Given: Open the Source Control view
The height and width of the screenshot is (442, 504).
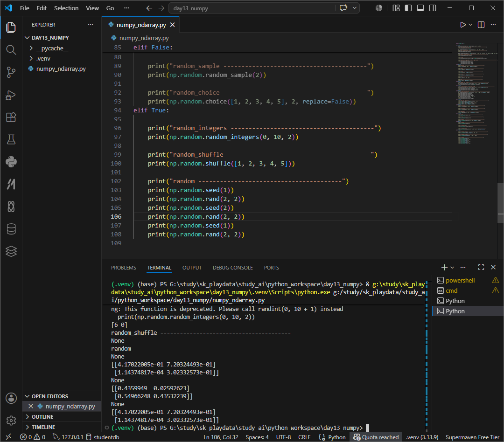Looking at the screenshot, I should [x=11, y=72].
